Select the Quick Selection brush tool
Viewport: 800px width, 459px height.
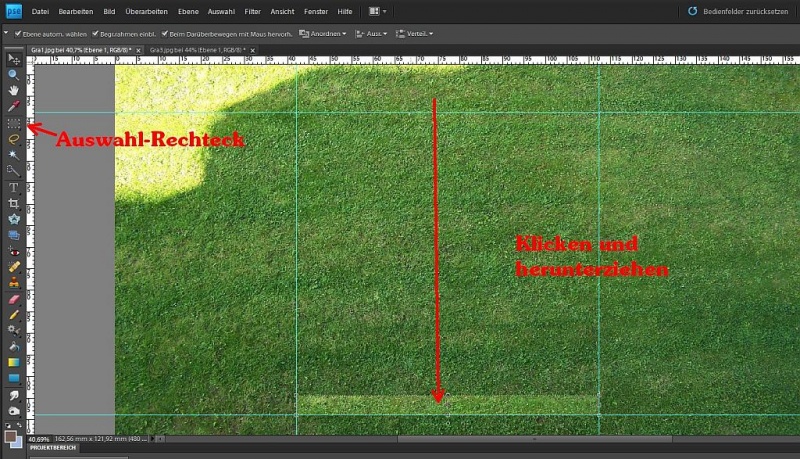click(14, 171)
